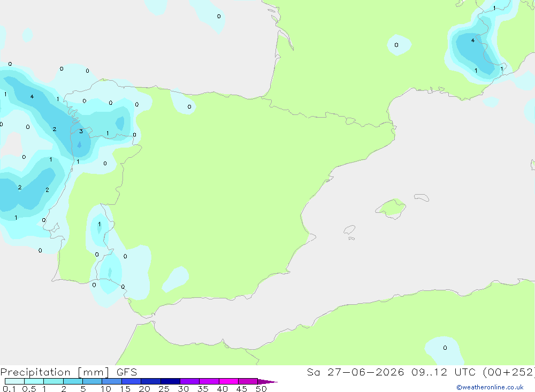Click the Menorca island outline
Viewport: 535px width, 392px height.
tap(422, 197)
